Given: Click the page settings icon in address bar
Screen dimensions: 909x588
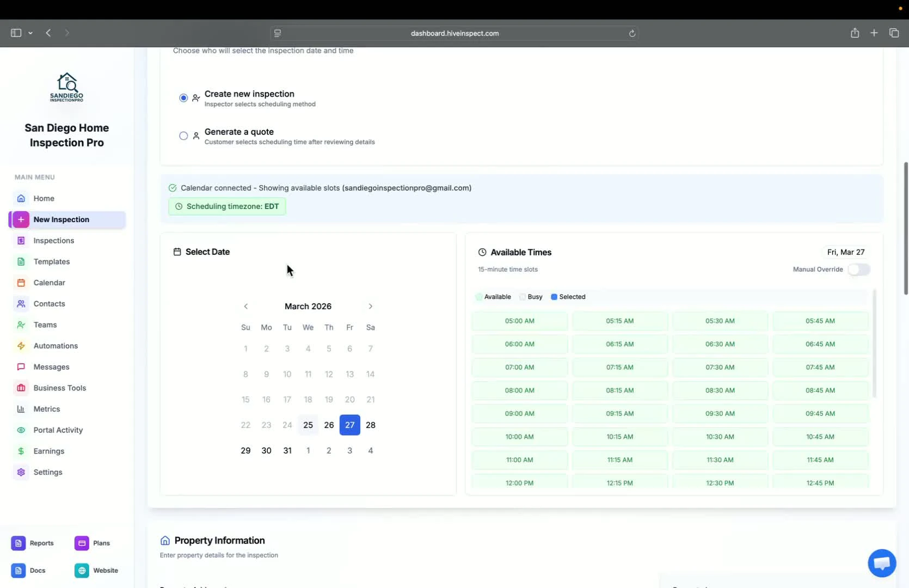Looking at the screenshot, I should click(x=278, y=33).
